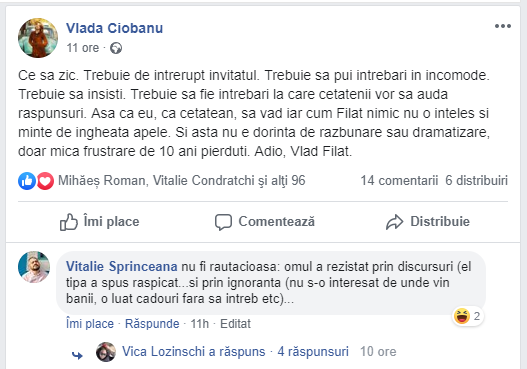Click the reply arrow icon under comment
527x369 pixels.
[77, 355]
